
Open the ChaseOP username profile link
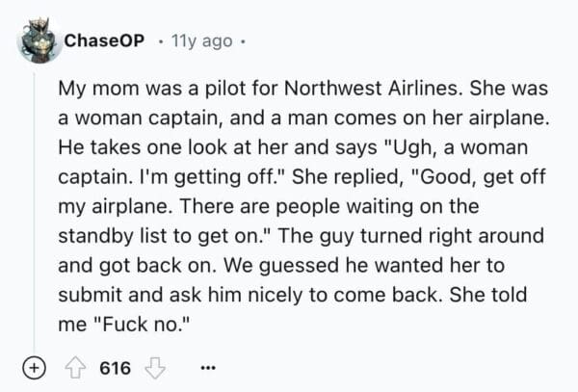[105, 40]
